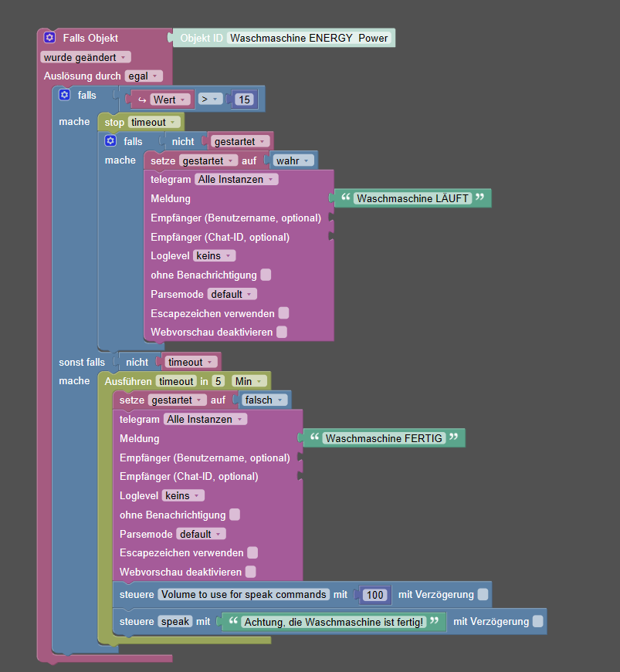Toggle Webvorschau deaktivieren in FERTIG telegram block
620x672 pixels.
(x=251, y=572)
